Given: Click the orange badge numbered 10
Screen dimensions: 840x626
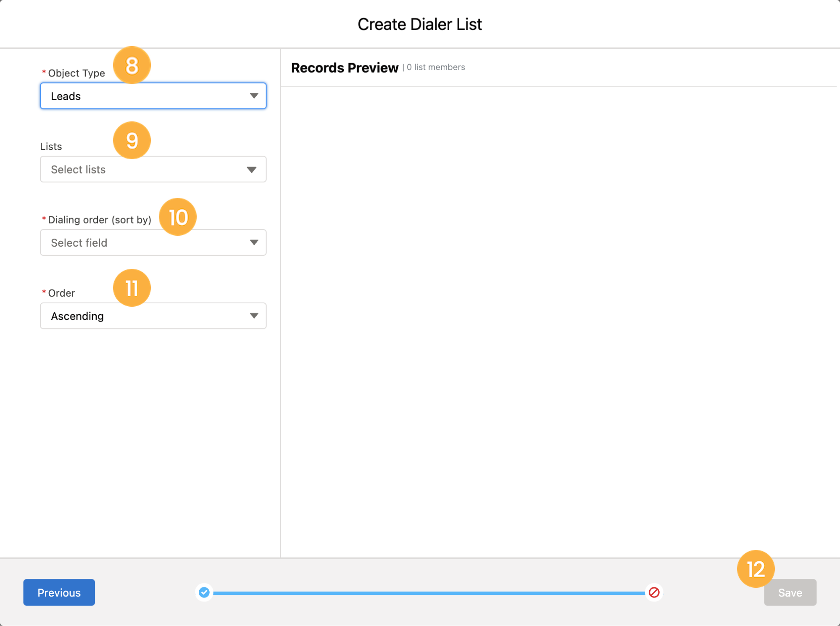Looking at the screenshot, I should pyautogui.click(x=178, y=217).
